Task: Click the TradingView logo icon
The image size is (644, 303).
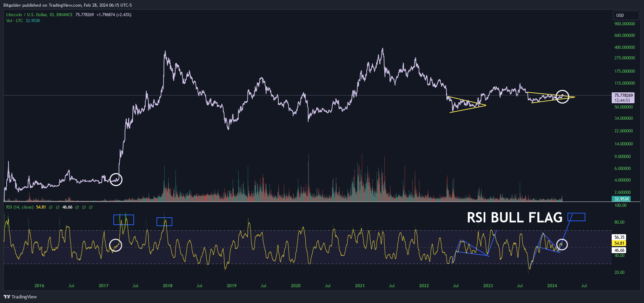Action: point(7,297)
